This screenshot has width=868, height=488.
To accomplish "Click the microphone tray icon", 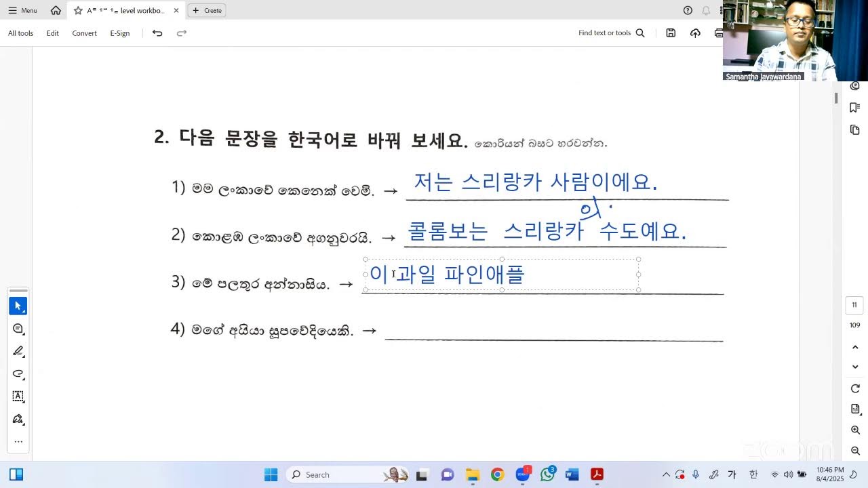I will tap(696, 474).
